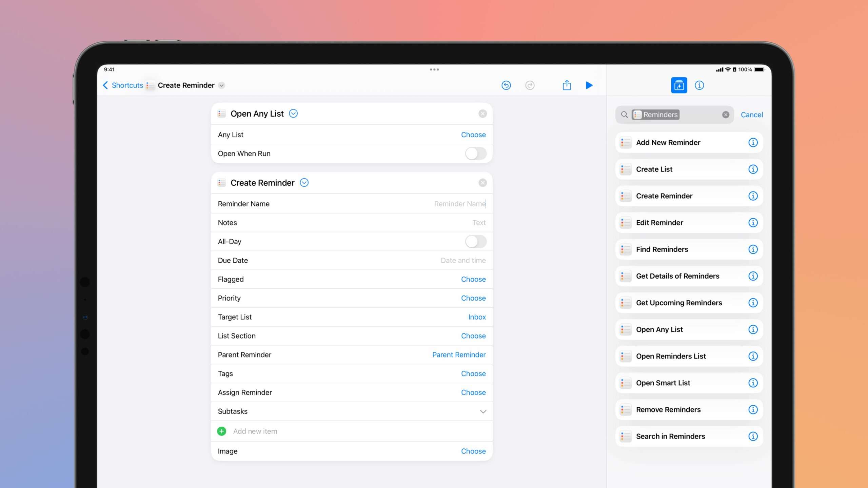The width and height of the screenshot is (868, 488).
Task: Show info for Edit Reminder
Action: pos(753,223)
